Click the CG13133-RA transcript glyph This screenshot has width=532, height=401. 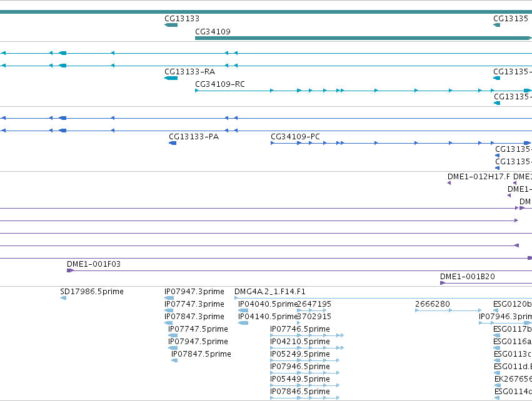tap(171, 78)
